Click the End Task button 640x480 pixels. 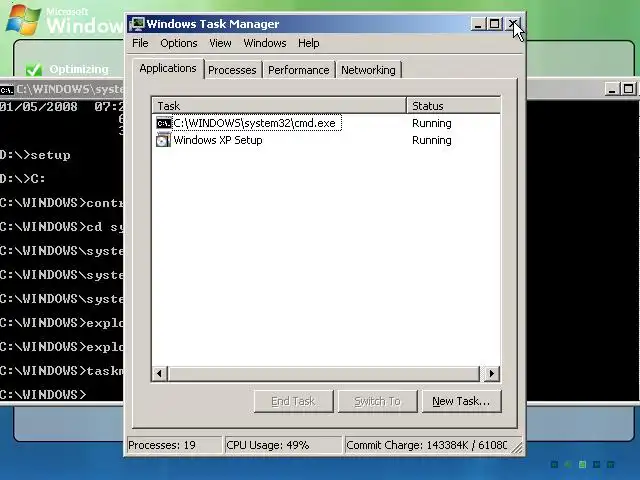pos(293,401)
